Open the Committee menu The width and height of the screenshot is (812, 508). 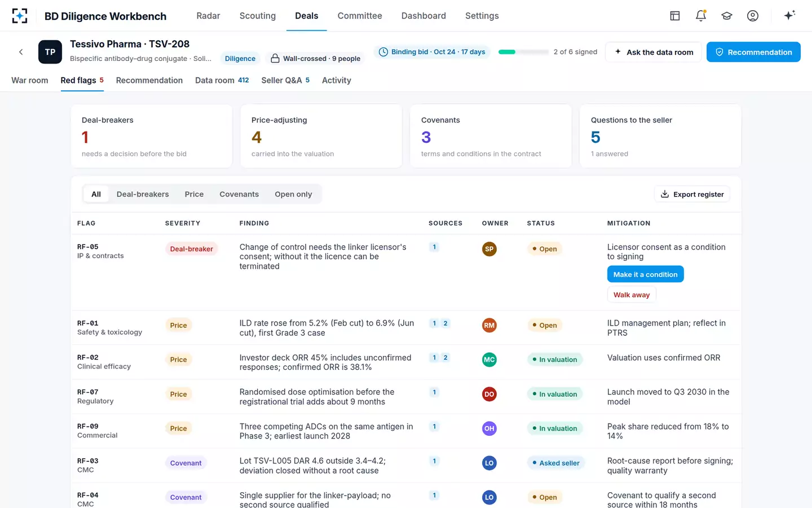(x=360, y=16)
